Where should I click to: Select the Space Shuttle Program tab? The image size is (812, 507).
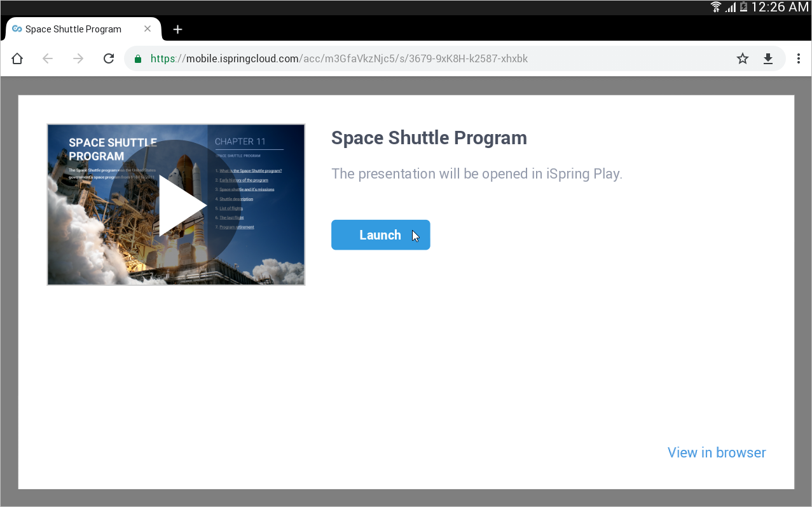pyautogui.click(x=83, y=29)
